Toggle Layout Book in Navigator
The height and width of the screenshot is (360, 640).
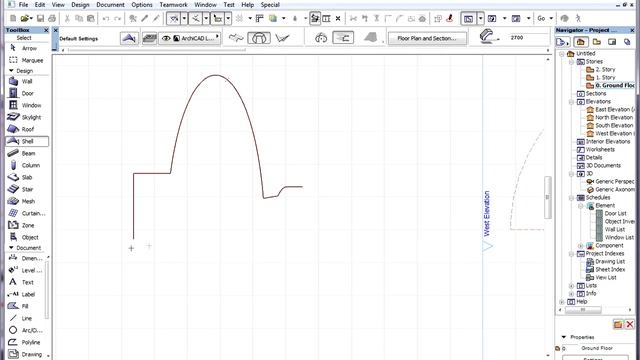612,42
